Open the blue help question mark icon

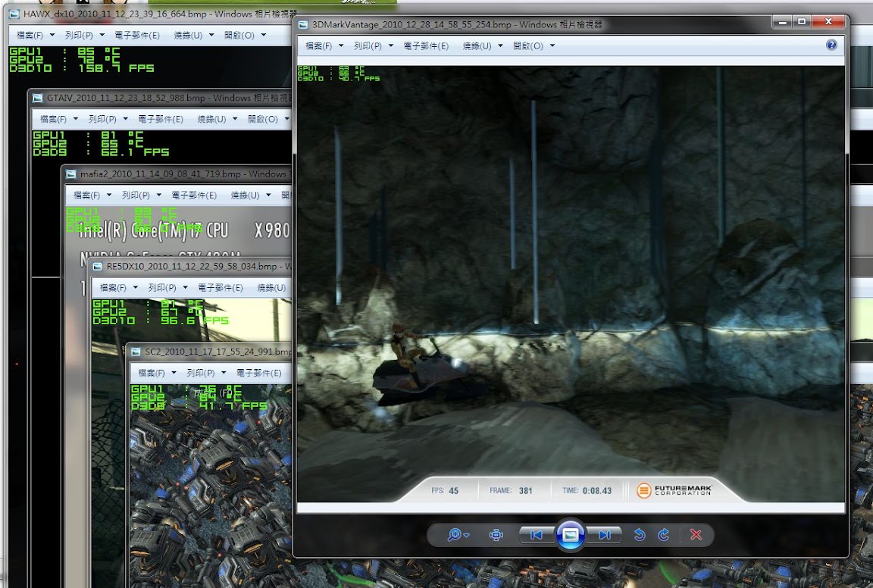coord(831,45)
